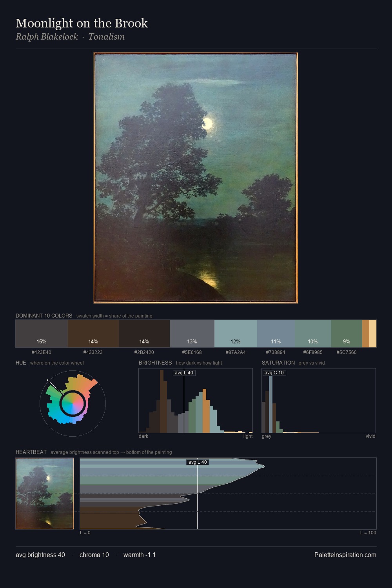Viewport: 392px width, 588px height.
Task: Click the 'how dark vs how light' caption
Action: (x=199, y=363)
